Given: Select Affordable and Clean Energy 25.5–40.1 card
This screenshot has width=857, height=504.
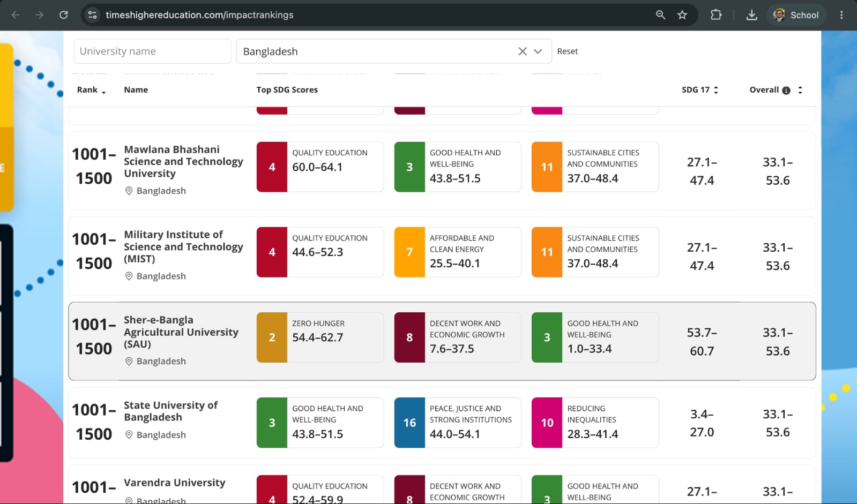Looking at the screenshot, I should (458, 252).
